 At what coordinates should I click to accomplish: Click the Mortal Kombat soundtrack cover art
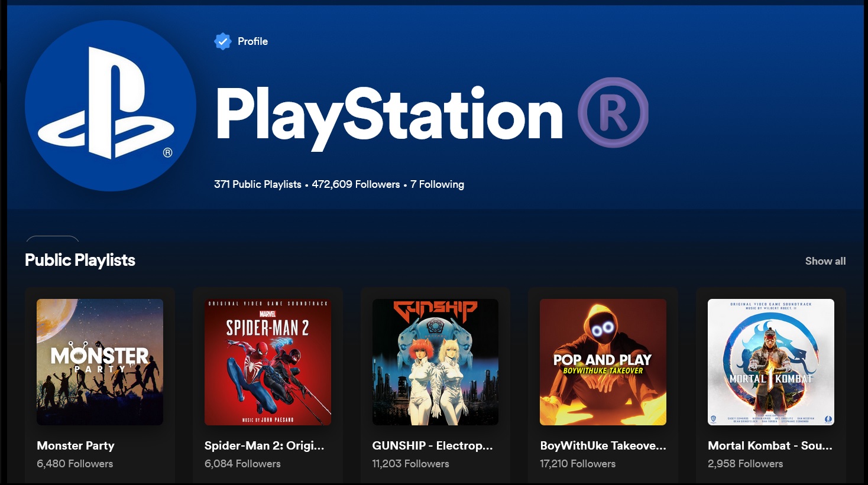click(770, 362)
